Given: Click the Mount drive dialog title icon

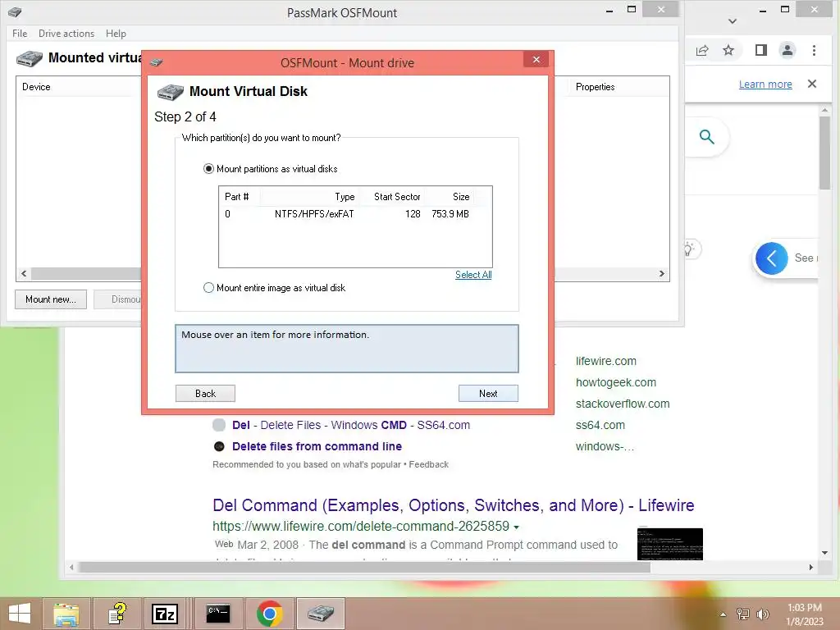Looking at the screenshot, I should pyautogui.click(x=157, y=62).
